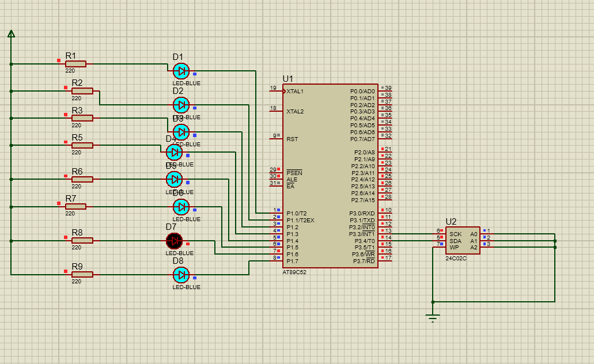
Task: Click the P0.7/AD7 pin label
Action: pyautogui.click(x=362, y=139)
